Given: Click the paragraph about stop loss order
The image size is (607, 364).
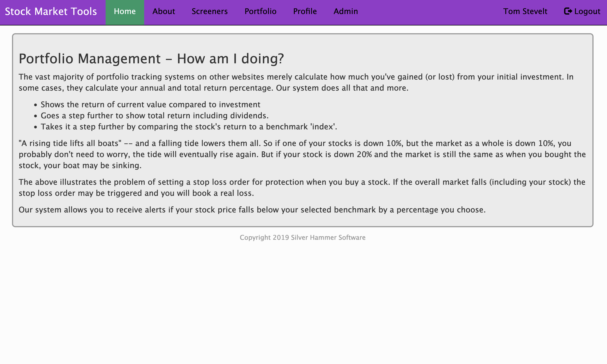Looking at the screenshot, I should click(302, 188).
